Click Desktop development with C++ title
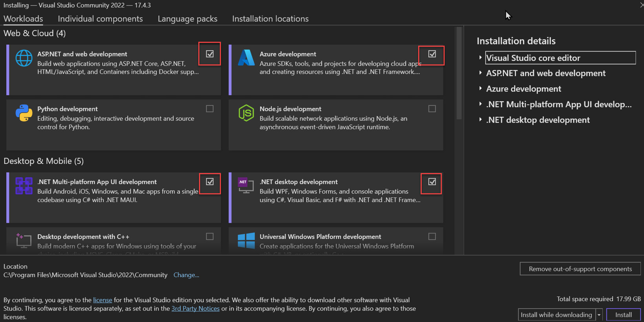644x322 pixels. 83,237
